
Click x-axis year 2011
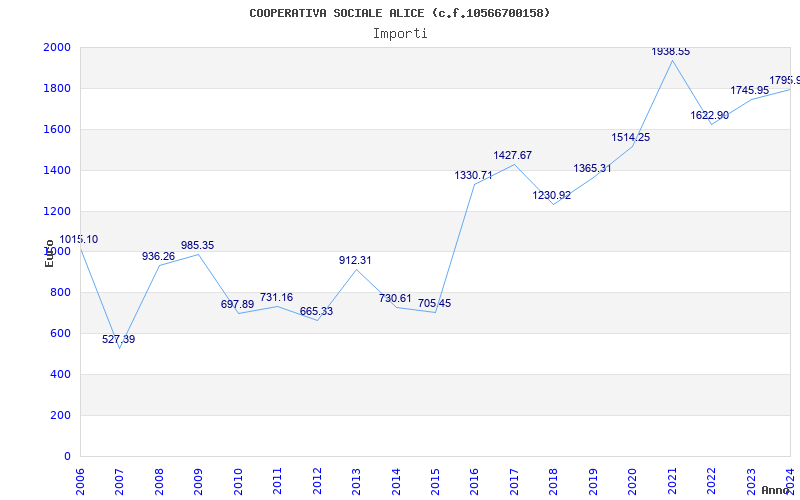(278, 482)
